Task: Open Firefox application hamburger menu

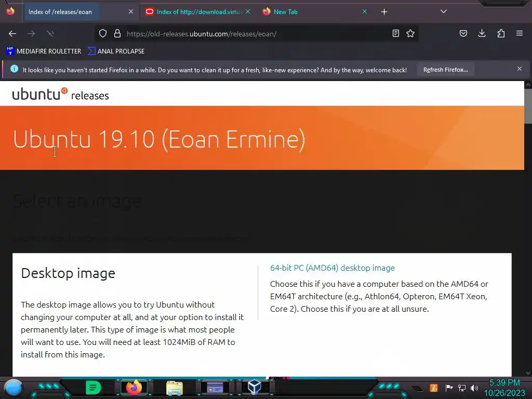Action: point(520,33)
